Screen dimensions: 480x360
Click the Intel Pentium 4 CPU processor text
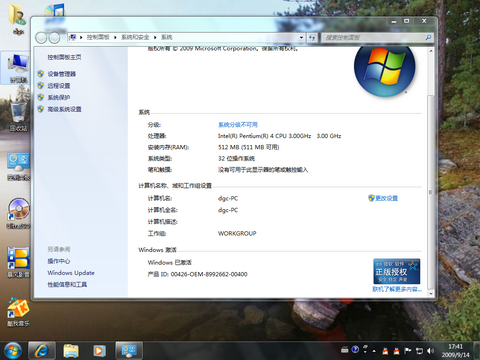pos(279,136)
